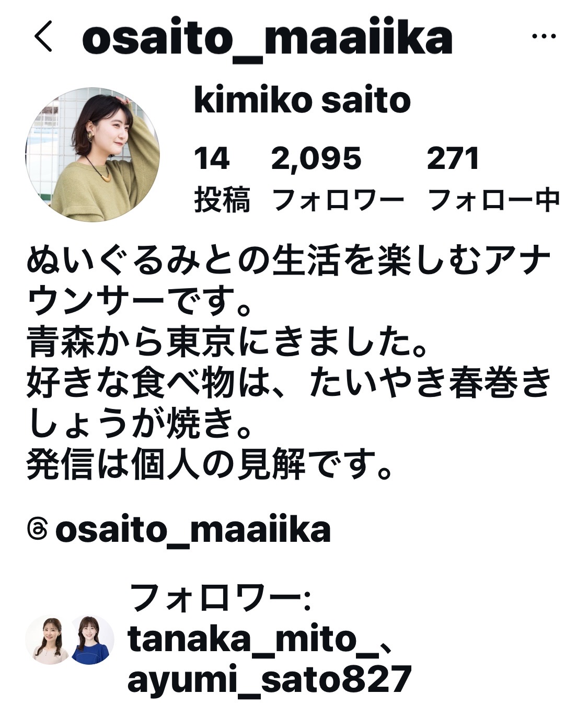Open the kimiko saito profile picture
588x705 pixels.
point(93,155)
